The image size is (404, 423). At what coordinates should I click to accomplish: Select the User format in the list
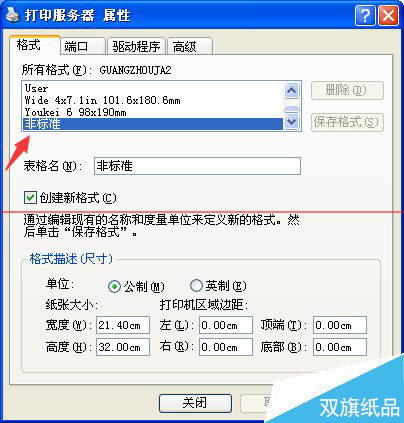(153, 88)
